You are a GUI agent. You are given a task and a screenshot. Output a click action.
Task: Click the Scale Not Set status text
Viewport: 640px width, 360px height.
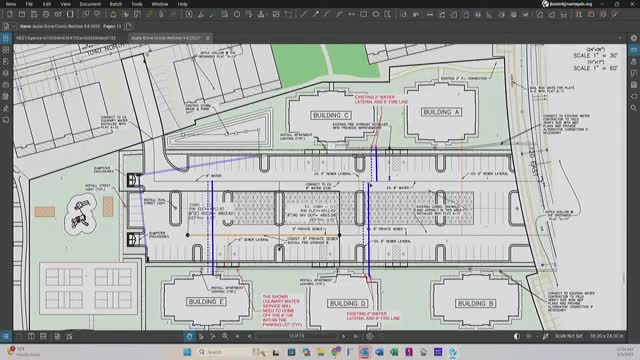click(569, 336)
